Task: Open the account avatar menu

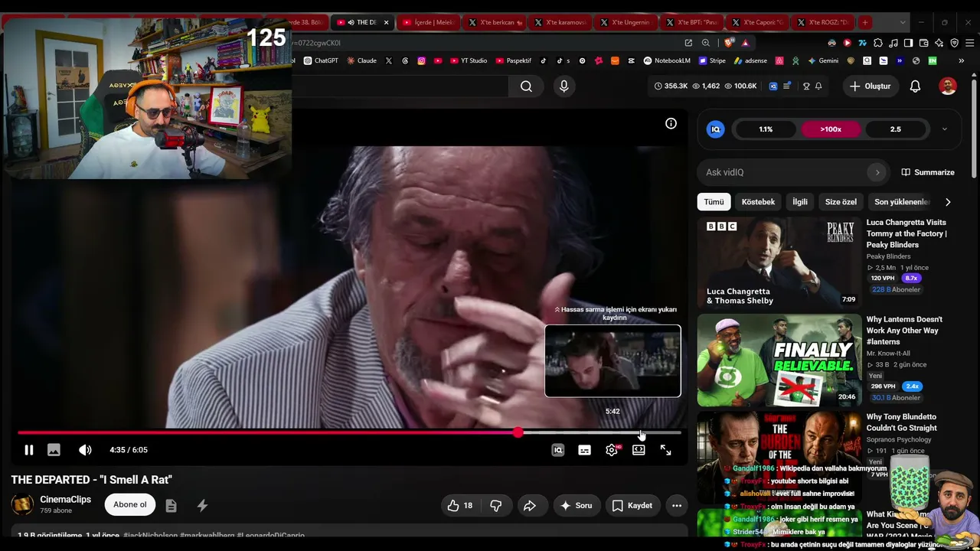Action: (948, 86)
